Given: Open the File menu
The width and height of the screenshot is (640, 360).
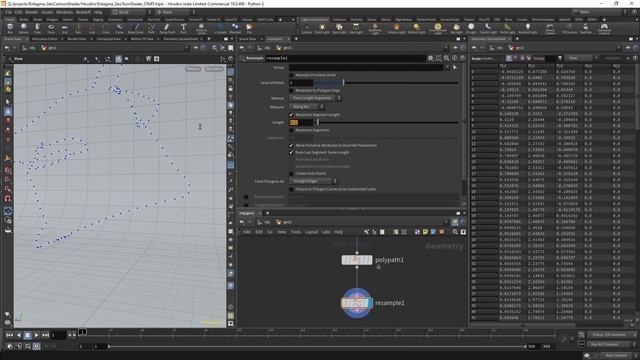Looking at the screenshot, I should tap(8, 12).
